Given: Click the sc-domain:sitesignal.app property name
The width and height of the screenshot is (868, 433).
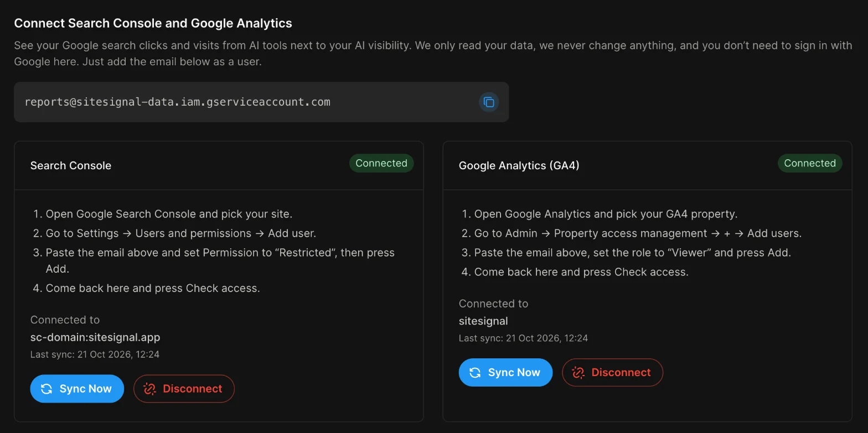Looking at the screenshot, I should 95,337.
